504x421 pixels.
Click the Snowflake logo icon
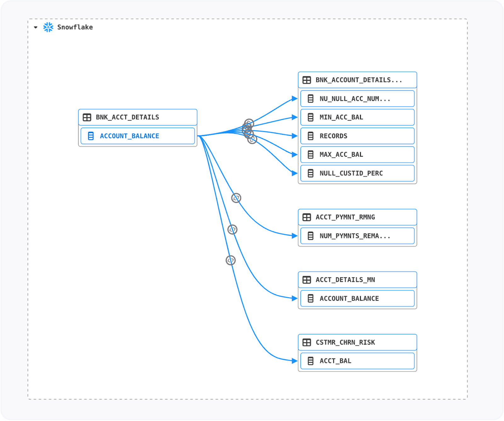click(48, 27)
